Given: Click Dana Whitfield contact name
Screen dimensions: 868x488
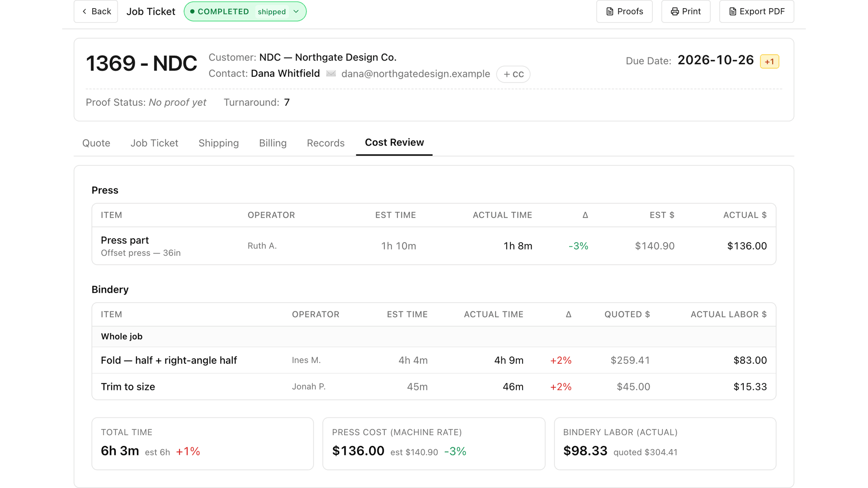Looking at the screenshot, I should click(x=285, y=74).
